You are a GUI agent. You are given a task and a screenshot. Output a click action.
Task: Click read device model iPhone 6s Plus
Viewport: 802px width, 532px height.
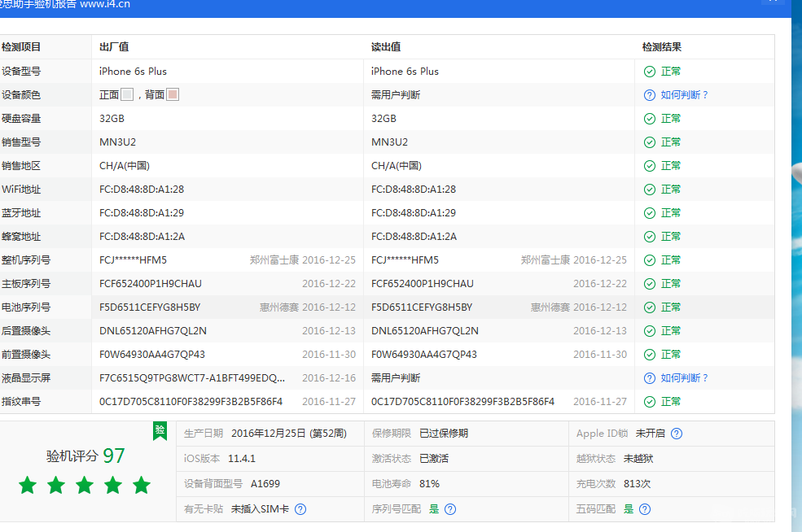(x=405, y=72)
